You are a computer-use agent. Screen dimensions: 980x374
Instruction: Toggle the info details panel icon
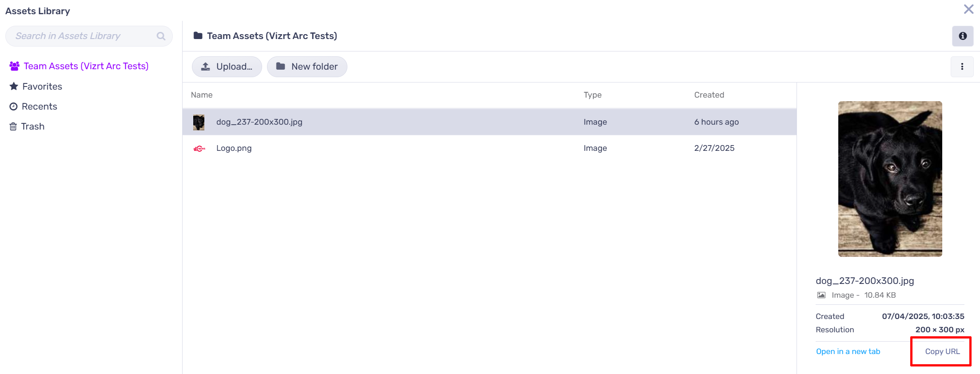(x=962, y=36)
